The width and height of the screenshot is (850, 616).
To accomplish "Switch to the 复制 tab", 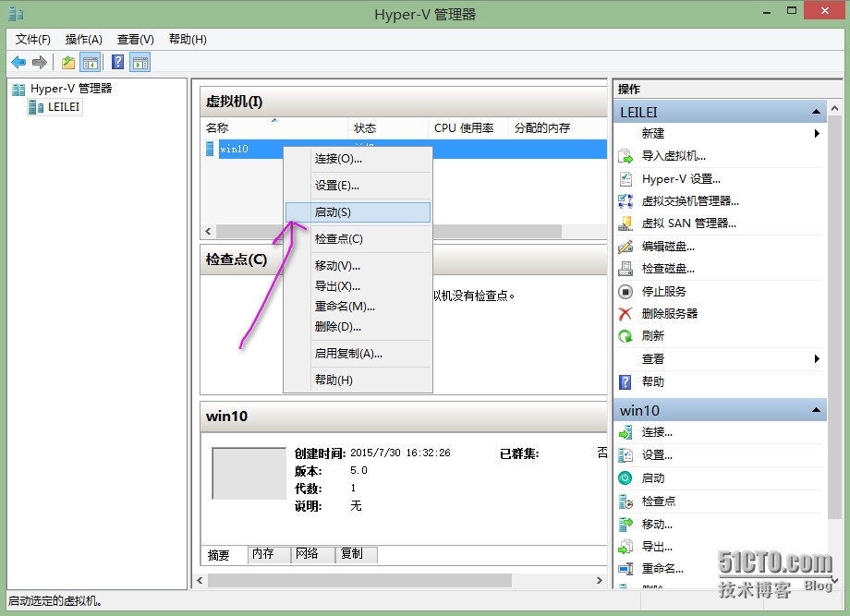I will click(356, 554).
